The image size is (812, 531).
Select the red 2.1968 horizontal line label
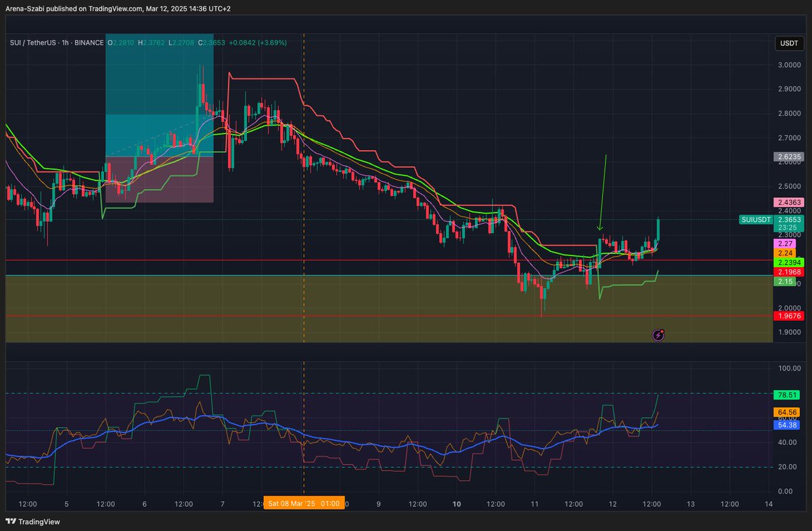point(789,272)
